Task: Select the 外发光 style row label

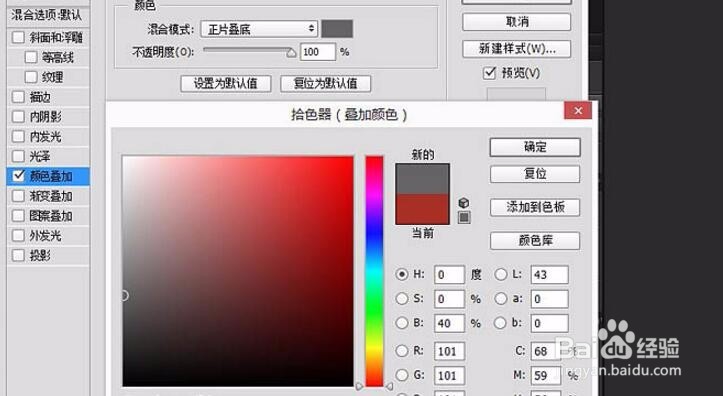Action: click(45, 236)
